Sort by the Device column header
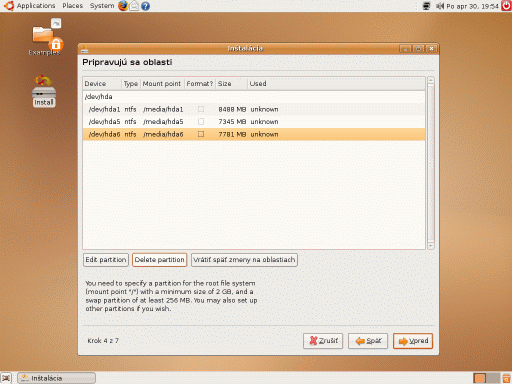 (102, 84)
